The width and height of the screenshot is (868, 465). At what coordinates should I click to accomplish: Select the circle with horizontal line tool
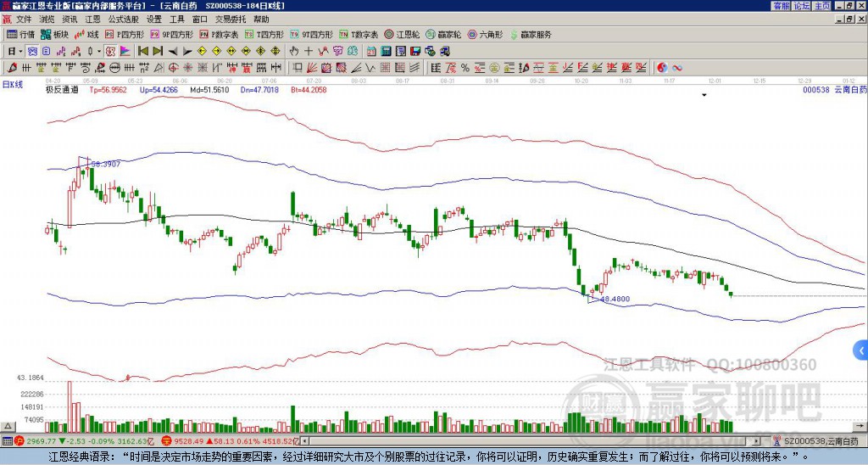tap(114, 68)
